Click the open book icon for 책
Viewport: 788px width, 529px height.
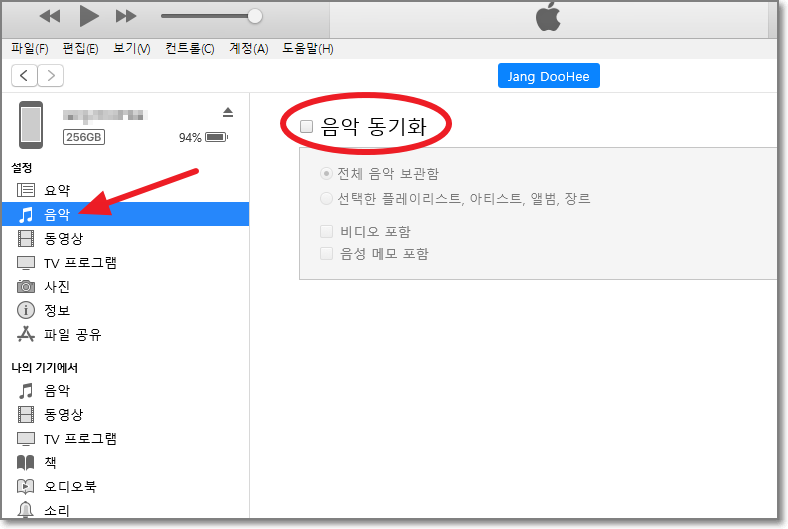click(26, 462)
